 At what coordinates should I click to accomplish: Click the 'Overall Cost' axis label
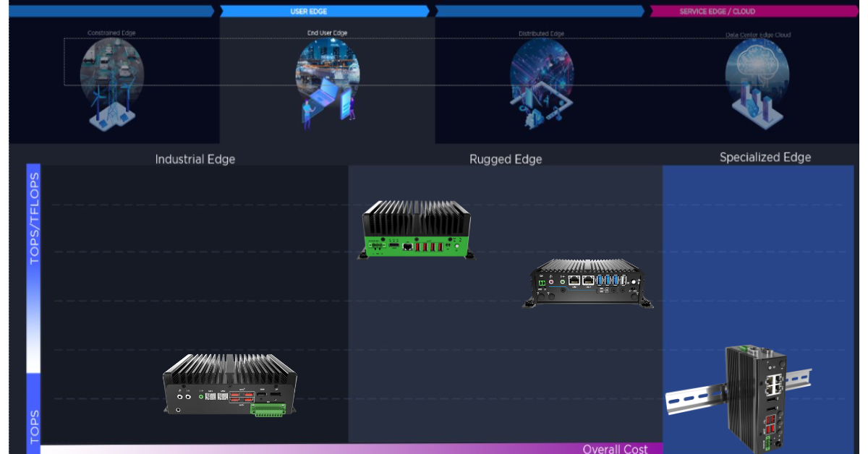coord(615,449)
